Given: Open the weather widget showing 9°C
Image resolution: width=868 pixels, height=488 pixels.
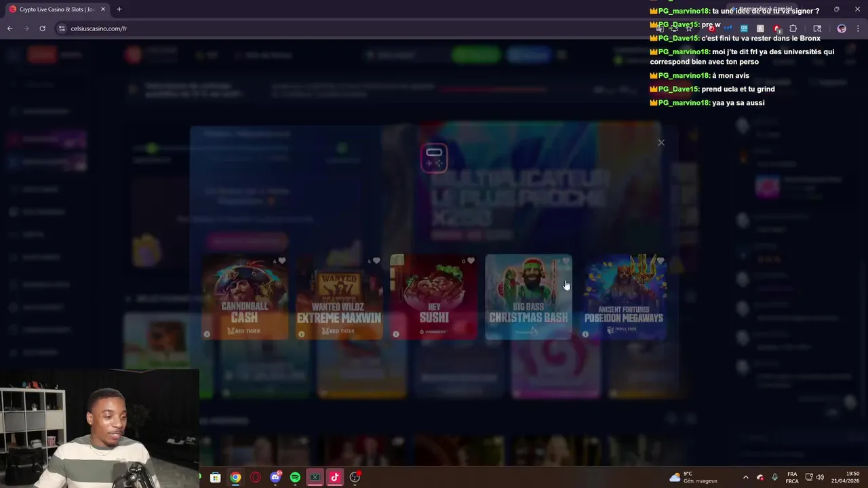Looking at the screenshot, I should pyautogui.click(x=693, y=477).
